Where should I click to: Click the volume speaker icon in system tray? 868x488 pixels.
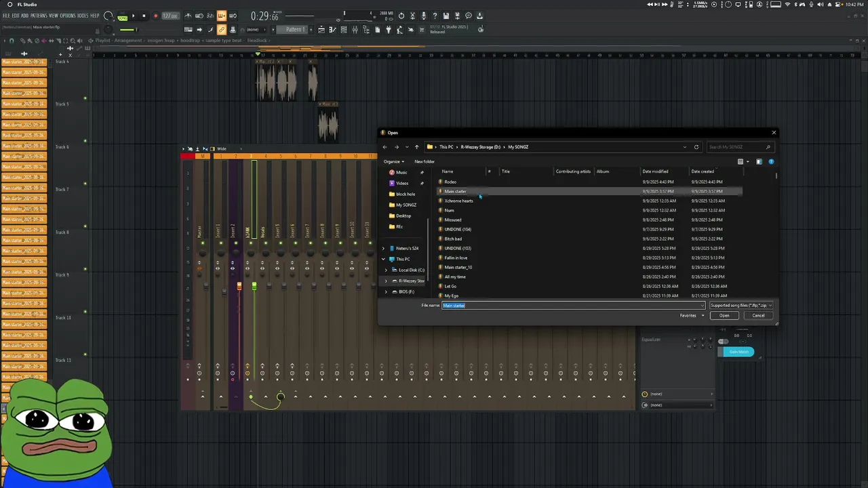pyautogui.click(x=821, y=4)
